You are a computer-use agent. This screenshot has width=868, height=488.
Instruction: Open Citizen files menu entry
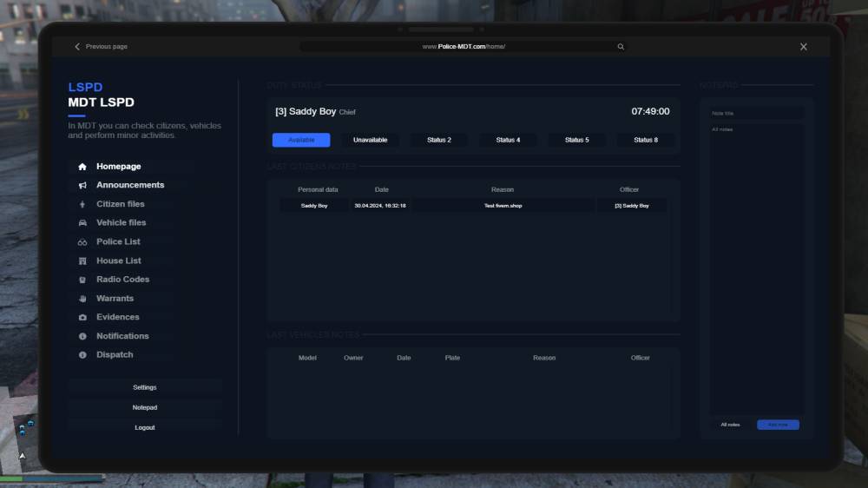coord(120,204)
